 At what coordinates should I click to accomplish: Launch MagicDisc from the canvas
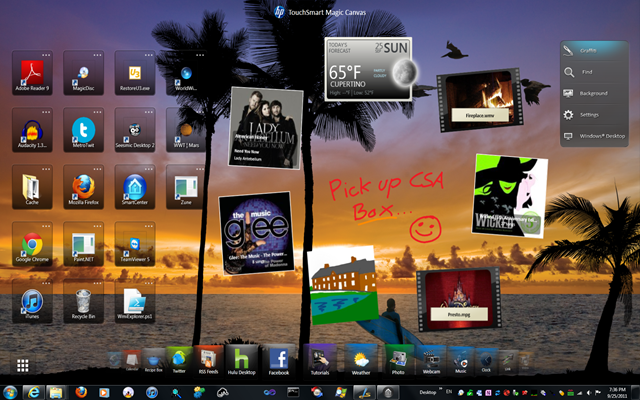point(84,73)
